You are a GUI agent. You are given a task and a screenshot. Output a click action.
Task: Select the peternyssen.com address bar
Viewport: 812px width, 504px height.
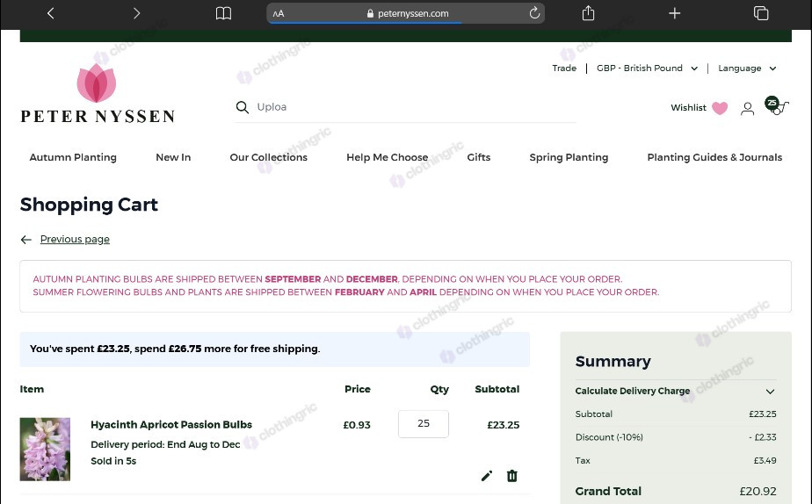click(x=405, y=13)
